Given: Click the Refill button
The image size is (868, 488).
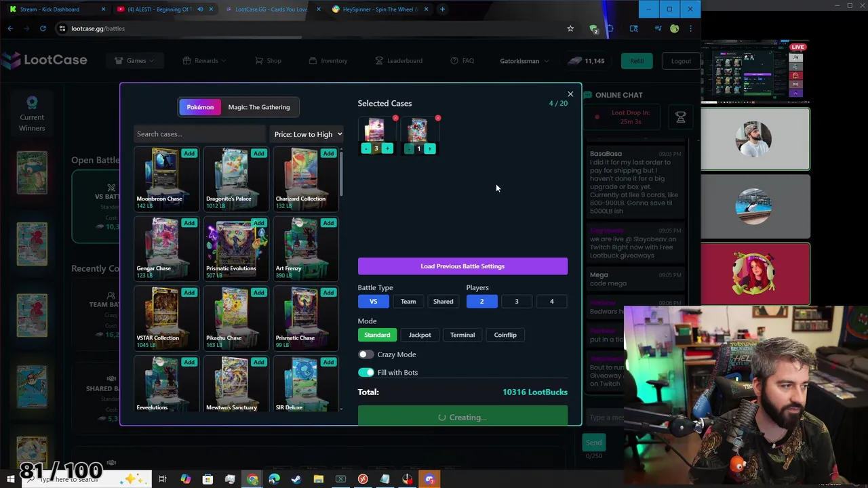Looking at the screenshot, I should click(x=636, y=61).
